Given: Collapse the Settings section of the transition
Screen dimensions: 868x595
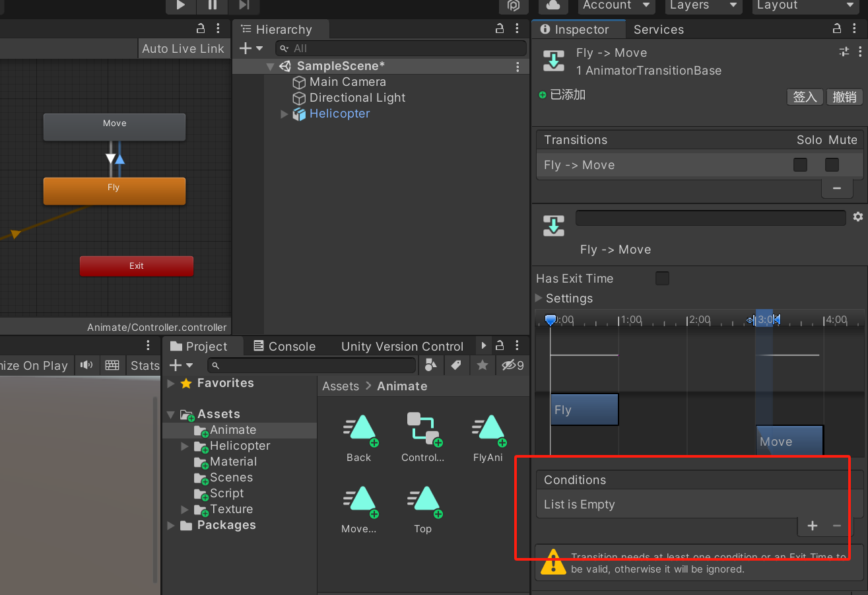Looking at the screenshot, I should click(539, 298).
